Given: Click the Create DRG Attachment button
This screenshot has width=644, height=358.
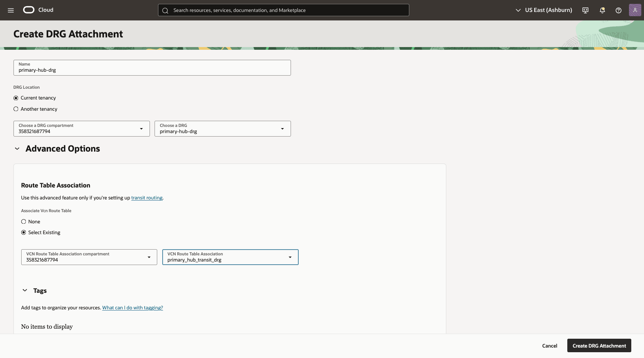Looking at the screenshot, I should pos(599,346).
